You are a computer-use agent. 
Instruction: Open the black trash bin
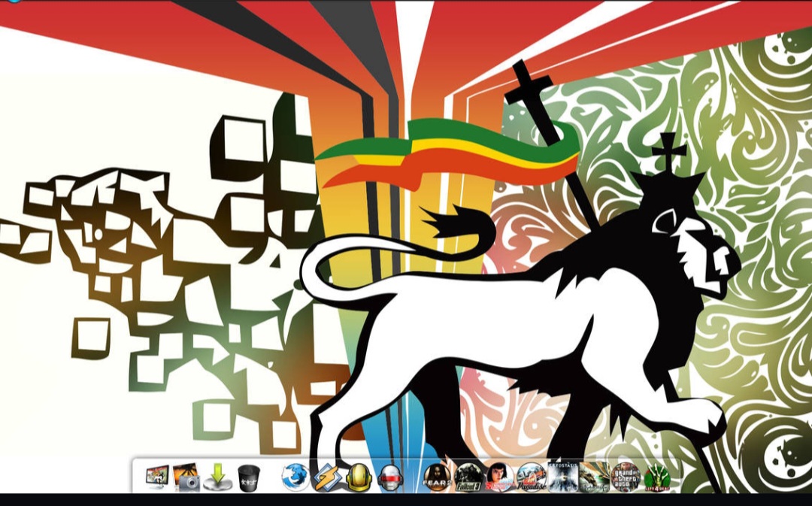[248, 477]
